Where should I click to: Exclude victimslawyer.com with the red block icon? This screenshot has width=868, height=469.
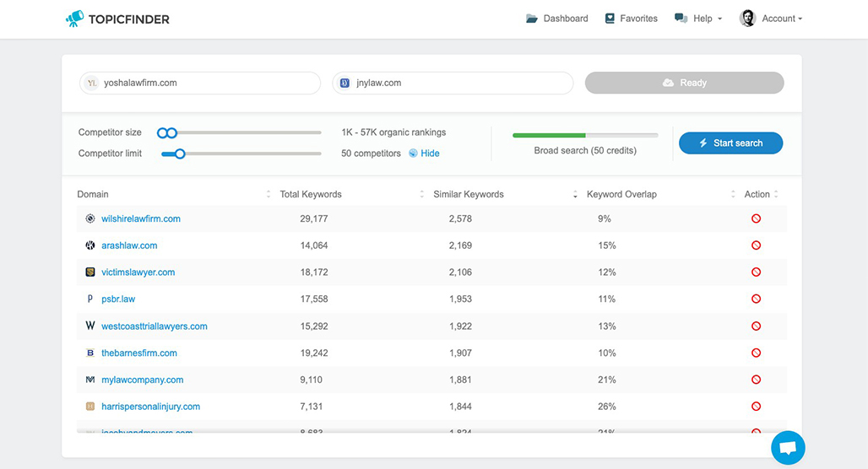pyautogui.click(x=756, y=272)
